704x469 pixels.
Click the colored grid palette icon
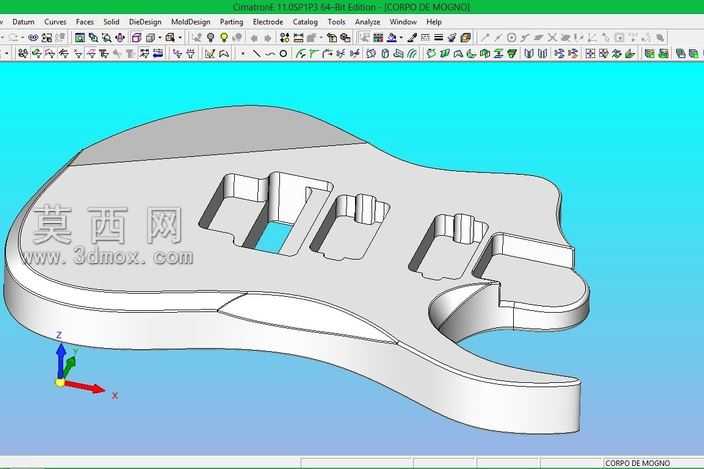378,38
